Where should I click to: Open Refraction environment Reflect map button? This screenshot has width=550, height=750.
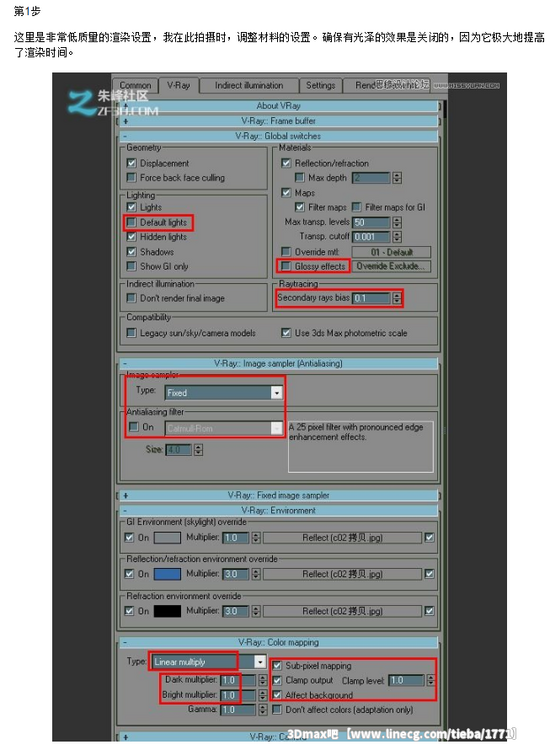342,611
